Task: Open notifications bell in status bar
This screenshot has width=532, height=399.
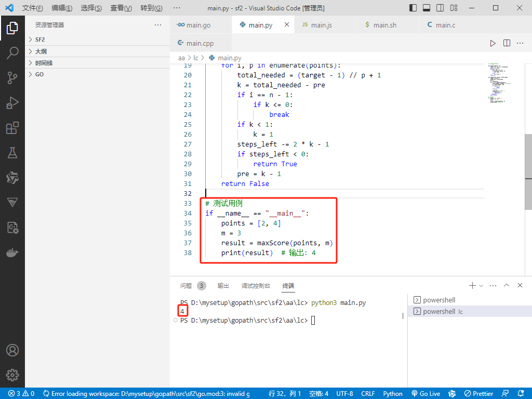Action: click(521, 394)
